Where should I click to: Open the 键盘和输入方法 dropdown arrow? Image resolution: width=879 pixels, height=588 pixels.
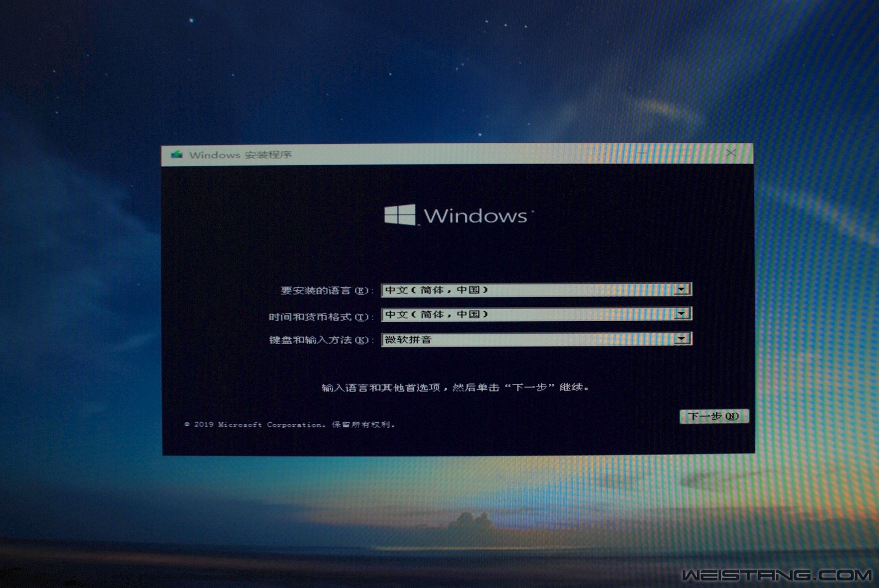(682, 338)
